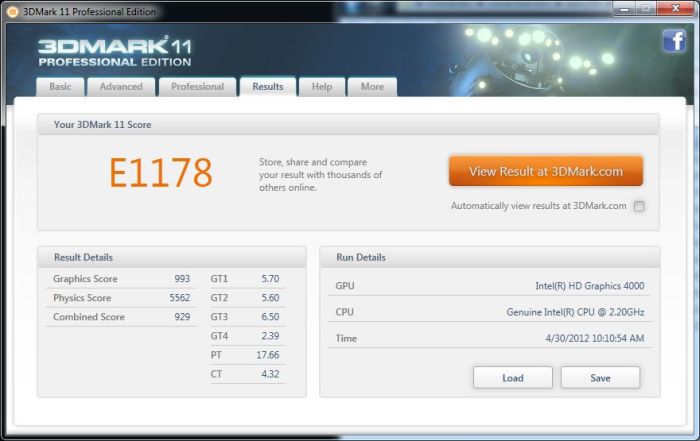Click the Graphics Score label

(85, 279)
